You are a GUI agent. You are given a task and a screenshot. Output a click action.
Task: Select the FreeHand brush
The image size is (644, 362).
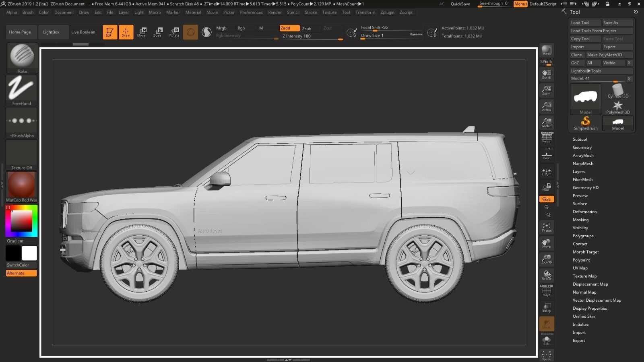[x=22, y=90]
